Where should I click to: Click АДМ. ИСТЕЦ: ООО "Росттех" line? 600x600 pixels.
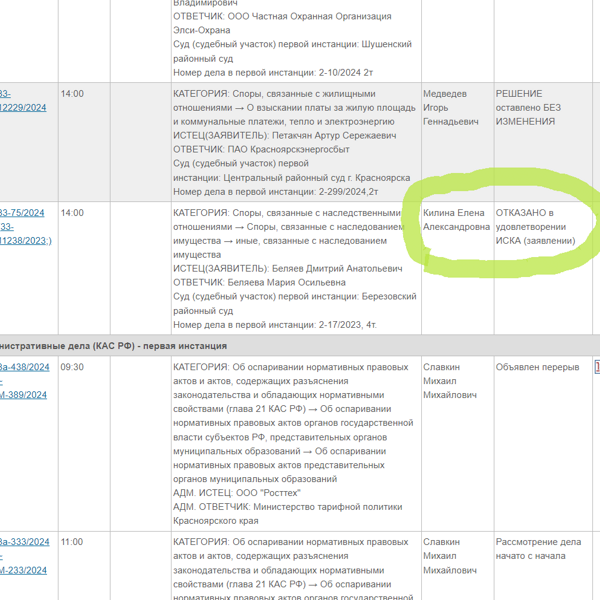coord(237,493)
